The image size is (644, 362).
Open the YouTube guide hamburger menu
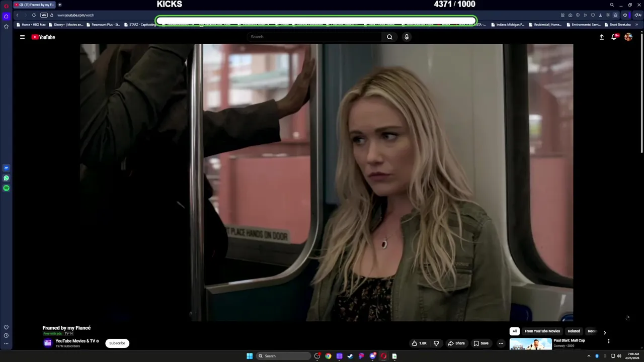(22, 37)
